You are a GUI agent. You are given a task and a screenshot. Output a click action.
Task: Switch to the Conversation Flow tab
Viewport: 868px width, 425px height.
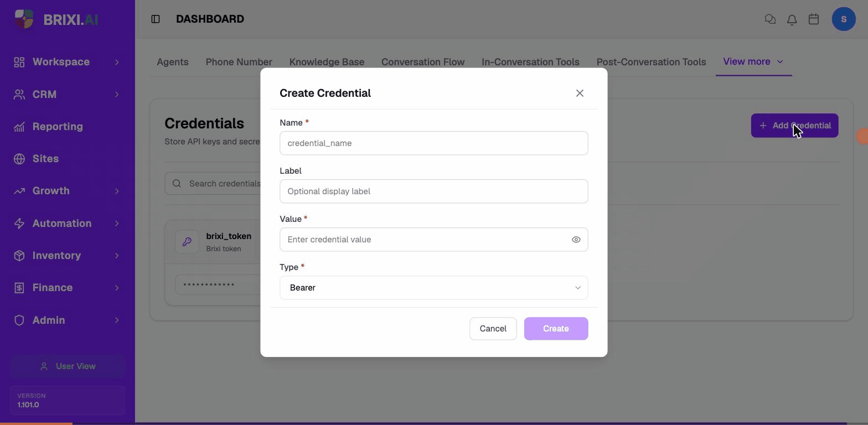(x=423, y=62)
